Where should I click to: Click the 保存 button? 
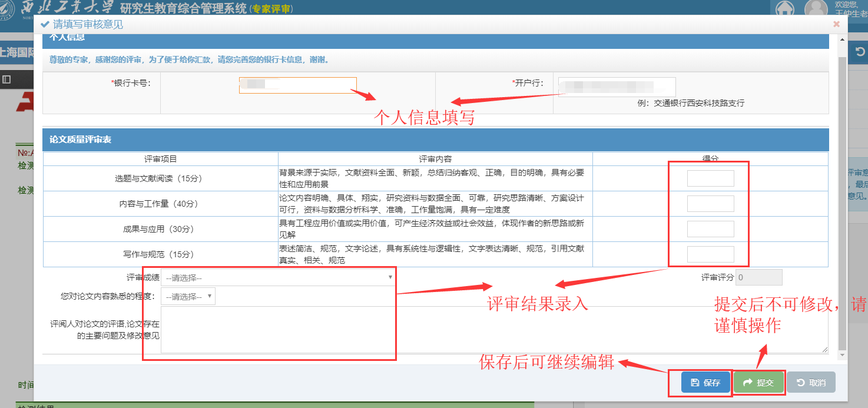click(705, 383)
